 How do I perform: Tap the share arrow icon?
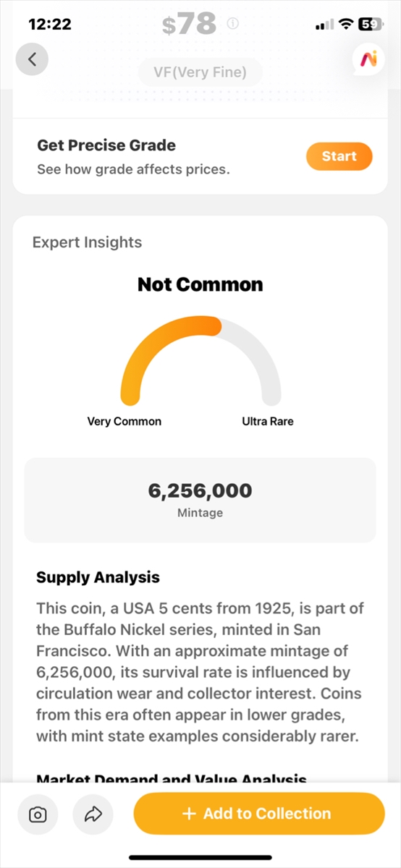(x=93, y=814)
